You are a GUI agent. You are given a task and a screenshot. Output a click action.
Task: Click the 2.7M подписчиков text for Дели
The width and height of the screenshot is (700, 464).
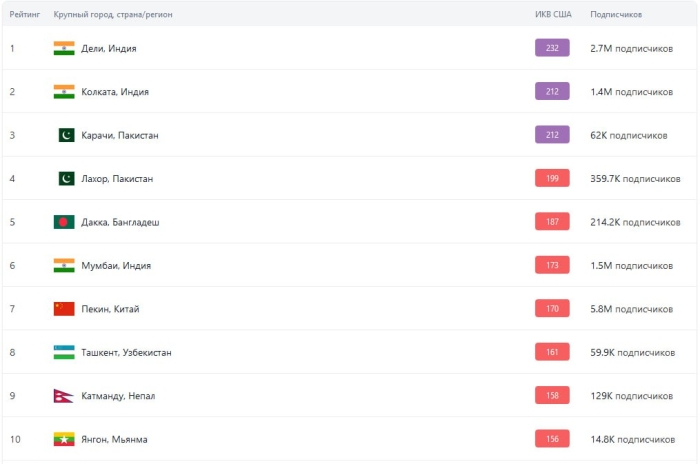tap(631, 48)
